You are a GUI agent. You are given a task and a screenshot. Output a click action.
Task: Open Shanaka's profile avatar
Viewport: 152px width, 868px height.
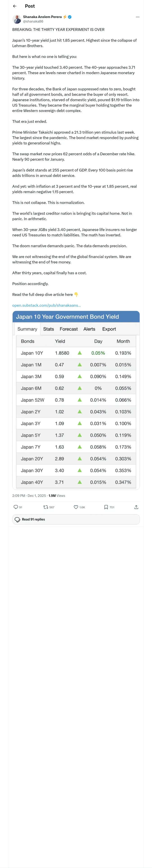point(17,19)
